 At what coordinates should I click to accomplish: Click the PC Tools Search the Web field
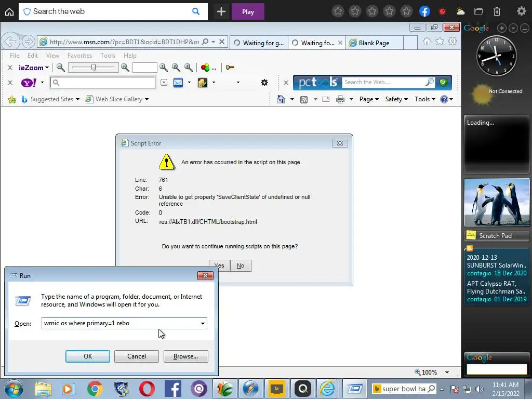coord(383,82)
